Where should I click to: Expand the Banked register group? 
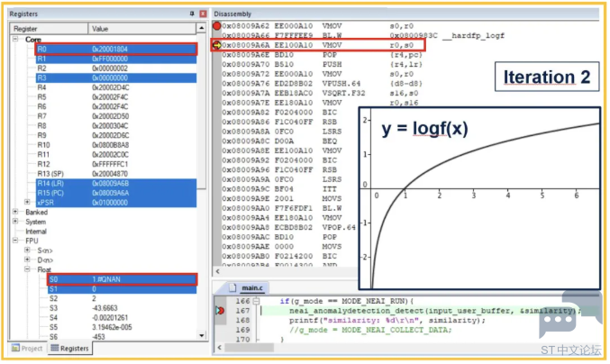click(x=15, y=212)
